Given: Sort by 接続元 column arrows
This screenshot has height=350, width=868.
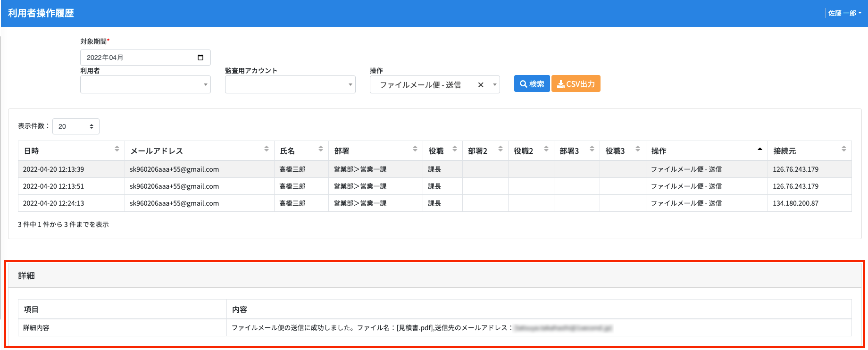Looking at the screenshot, I should coord(843,149).
